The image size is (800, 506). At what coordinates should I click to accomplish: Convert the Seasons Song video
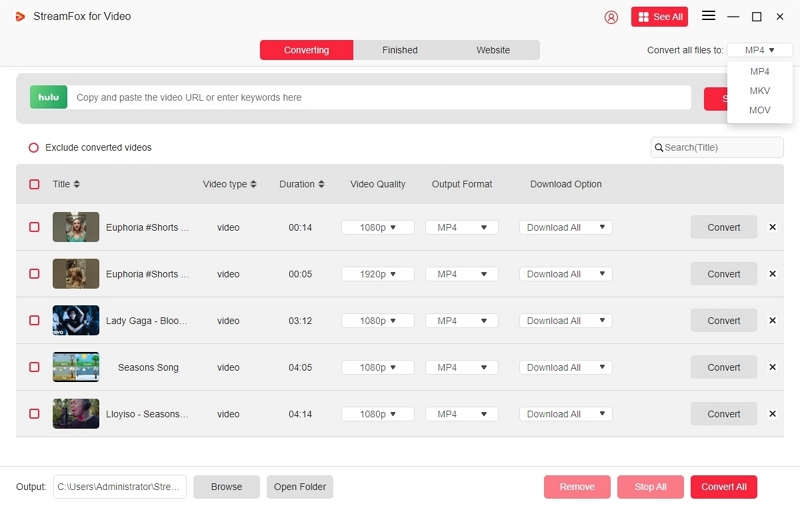pyautogui.click(x=723, y=367)
